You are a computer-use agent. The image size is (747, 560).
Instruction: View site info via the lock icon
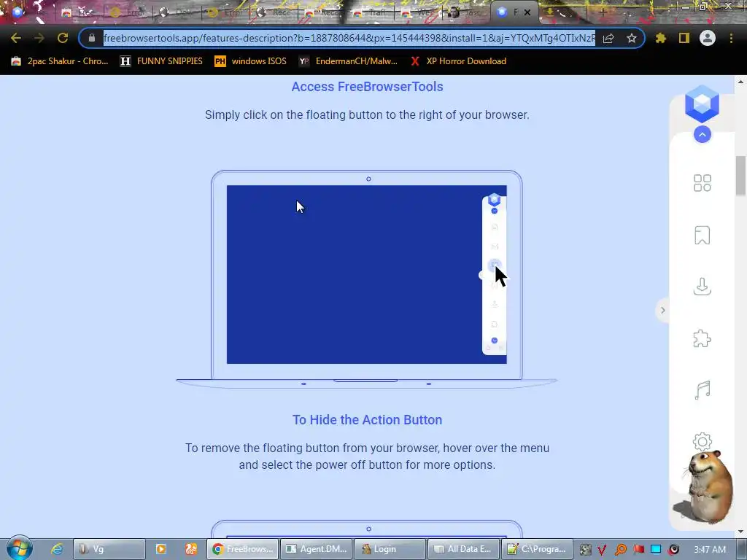tap(92, 38)
